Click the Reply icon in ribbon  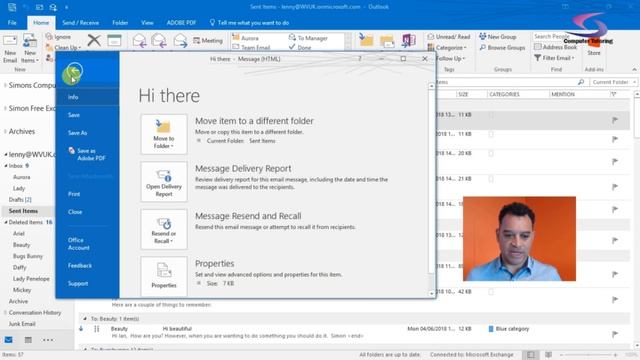[x=140, y=41]
